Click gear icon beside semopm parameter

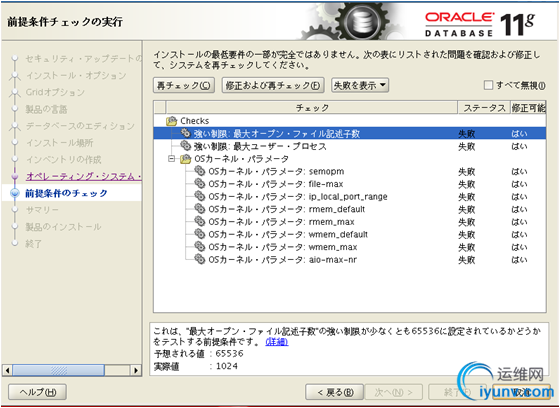point(200,171)
